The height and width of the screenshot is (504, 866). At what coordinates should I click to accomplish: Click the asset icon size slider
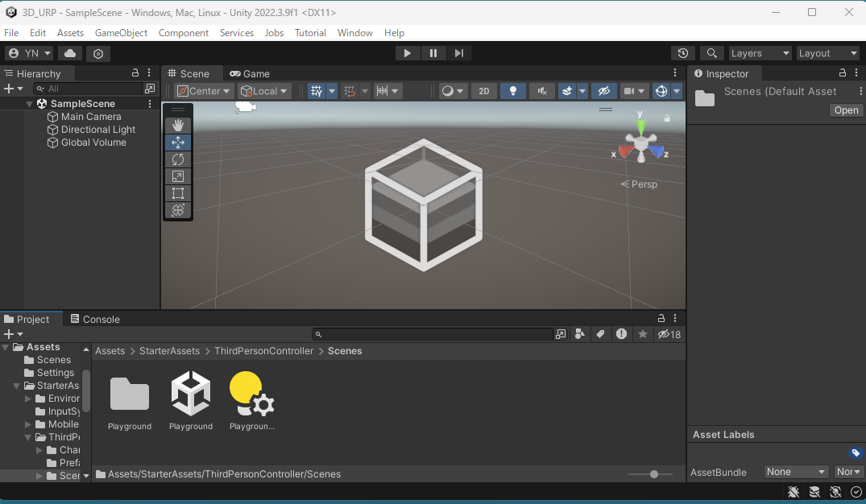click(x=654, y=474)
